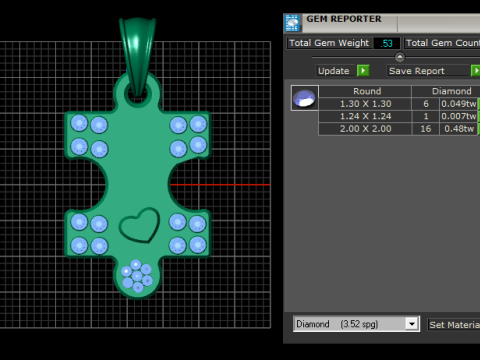Click the Update button

click(335, 71)
